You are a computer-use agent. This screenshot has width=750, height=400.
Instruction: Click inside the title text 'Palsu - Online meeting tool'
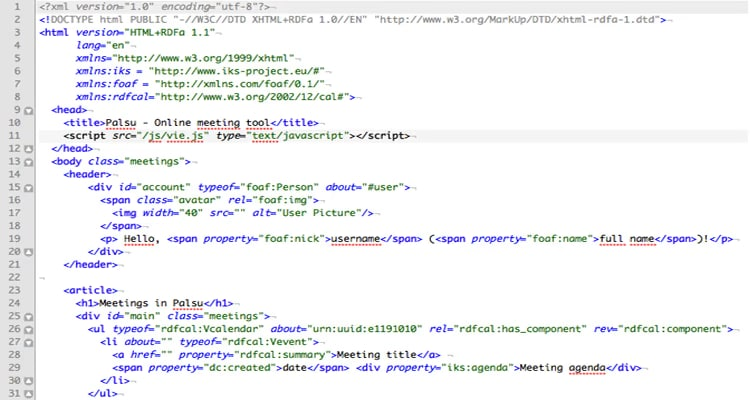point(188,123)
